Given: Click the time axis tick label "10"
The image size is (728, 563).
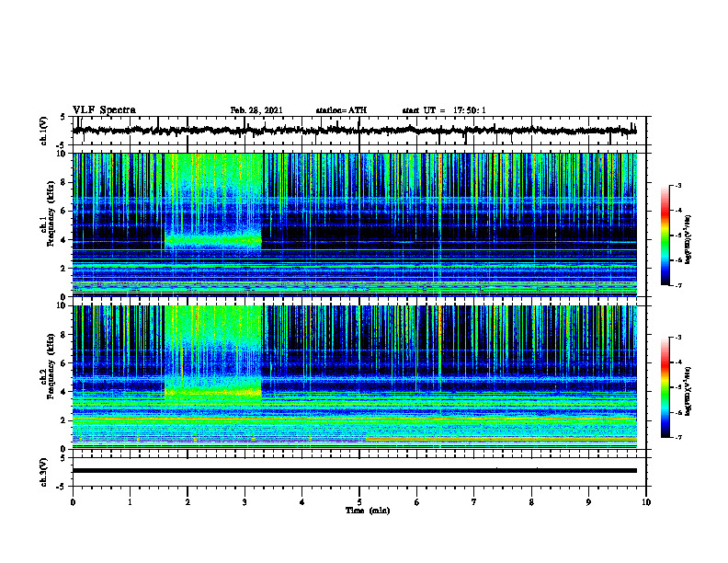Looking at the screenshot, I should tap(646, 502).
